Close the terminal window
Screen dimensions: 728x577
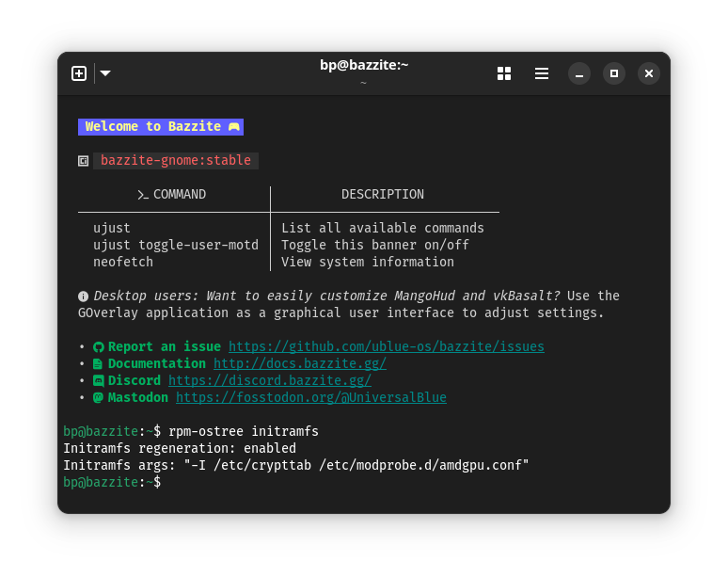[649, 73]
